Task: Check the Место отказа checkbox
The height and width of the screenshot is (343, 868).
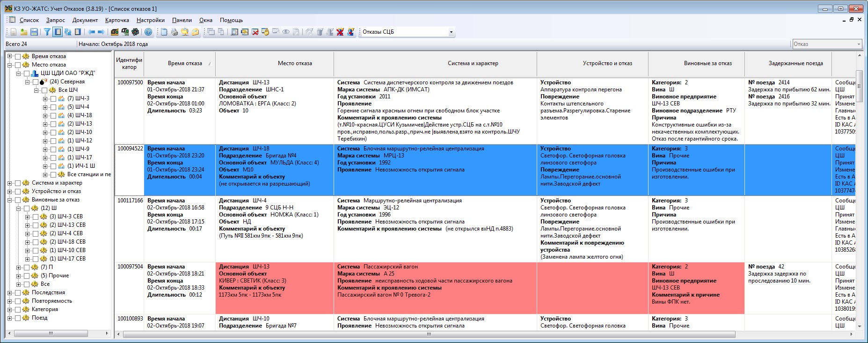Action: coord(18,65)
